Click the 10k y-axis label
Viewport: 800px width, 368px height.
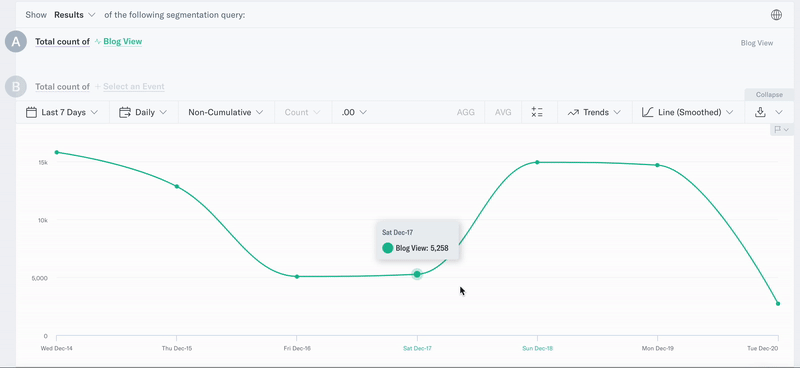[x=43, y=220]
